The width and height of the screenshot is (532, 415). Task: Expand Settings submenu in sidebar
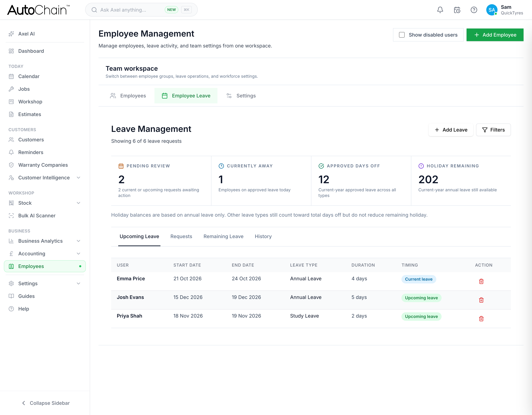tap(78, 283)
